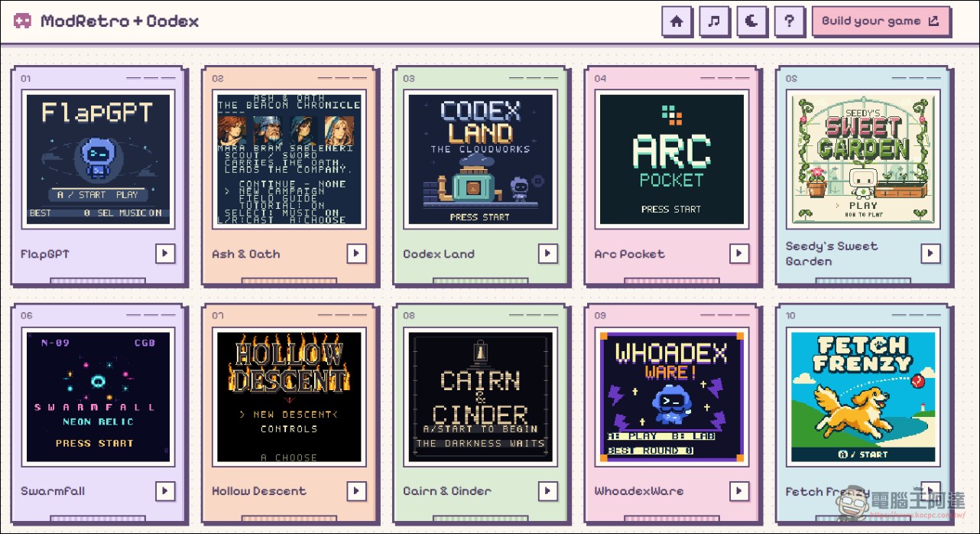The height and width of the screenshot is (534, 980).
Task: Play WhoadexWare with arrow button
Action: pos(739,490)
